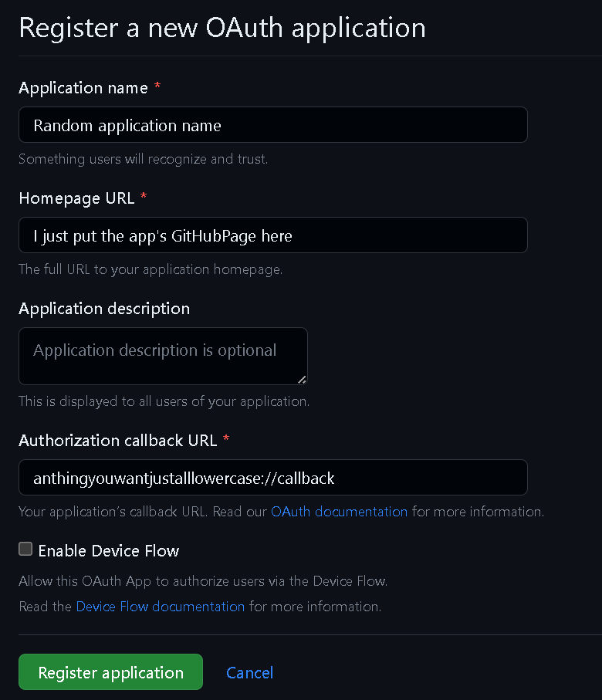Click the "displayed to all users" helper text
The width and height of the screenshot is (602, 700).
(164, 401)
